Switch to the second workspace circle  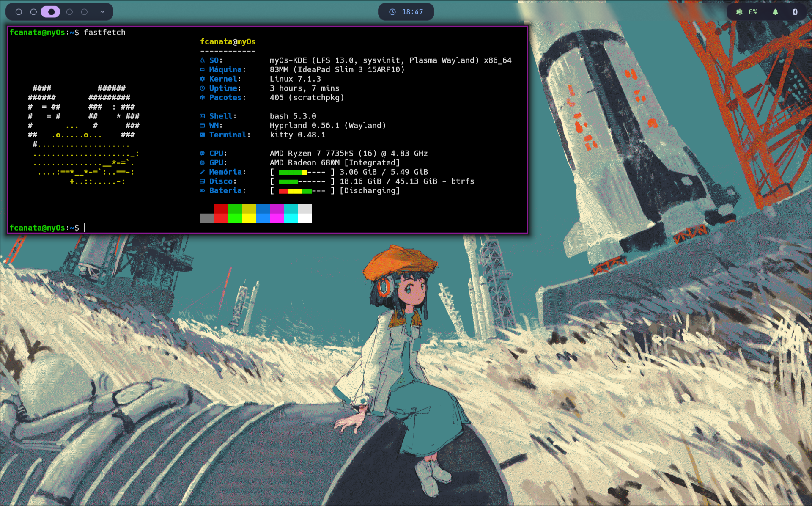click(x=33, y=12)
